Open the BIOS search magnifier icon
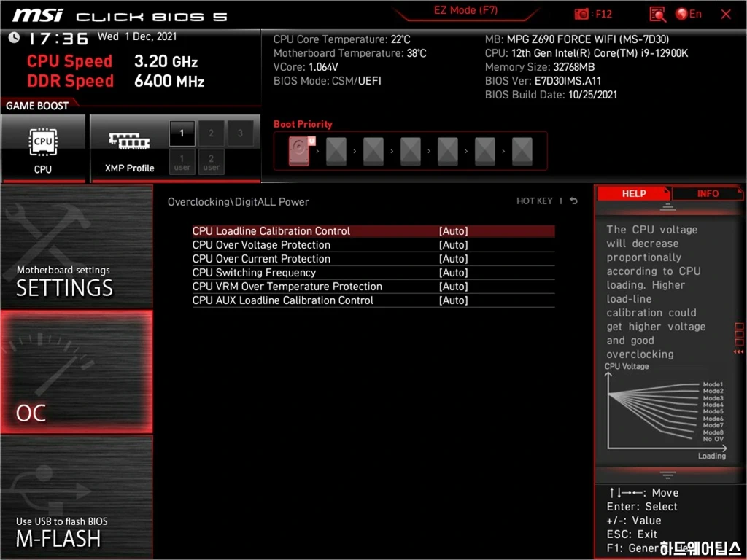The height and width of the screenshot is (560, 747). tap(657, 15)
